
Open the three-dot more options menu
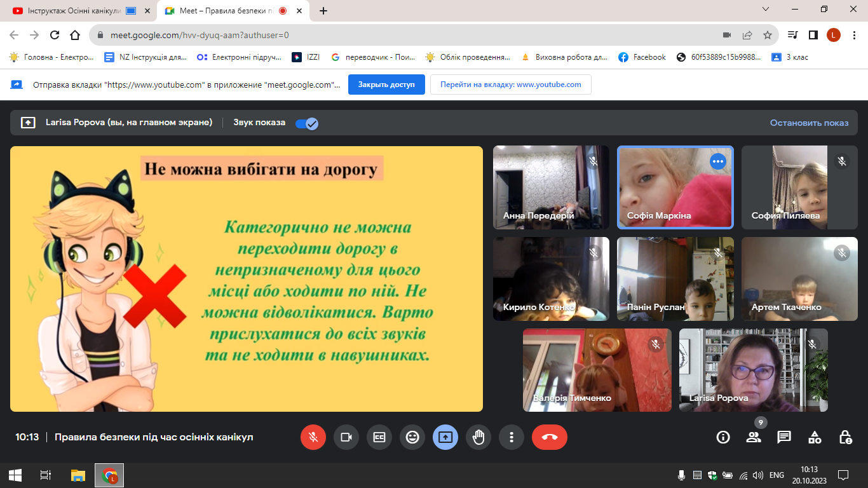pyautogui.click(x=512, y=437)
